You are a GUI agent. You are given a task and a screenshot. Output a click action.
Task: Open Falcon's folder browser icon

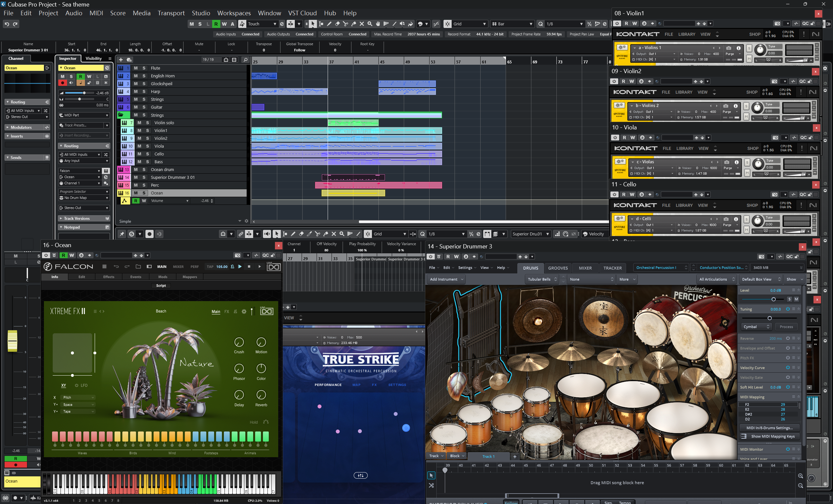(138, 267)
